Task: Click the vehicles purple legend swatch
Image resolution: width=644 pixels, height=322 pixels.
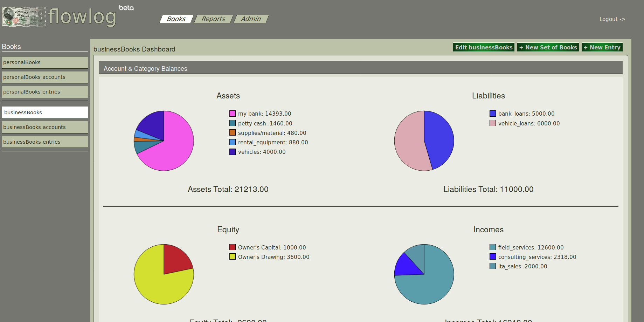Action: [x=233, y=152]
